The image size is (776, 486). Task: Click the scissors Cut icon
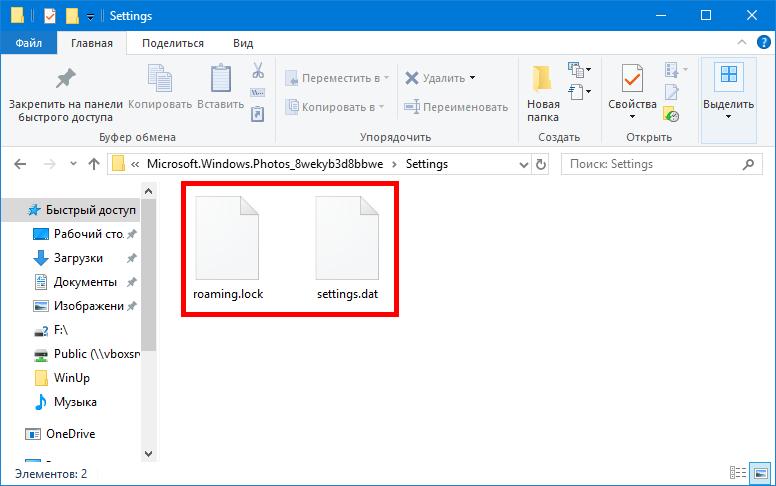pyautogui.click(x=258, y=70)
